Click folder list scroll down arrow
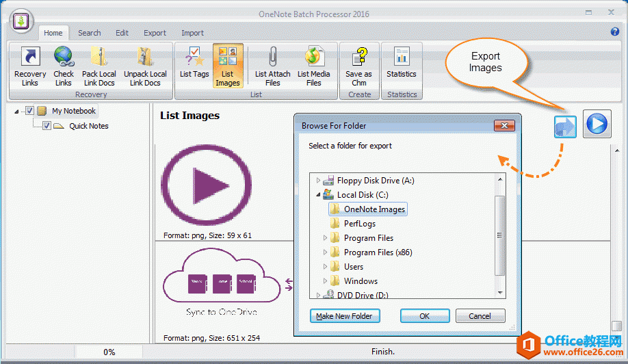The height and width of the screenshot is (364, 628). coord(500,293)
